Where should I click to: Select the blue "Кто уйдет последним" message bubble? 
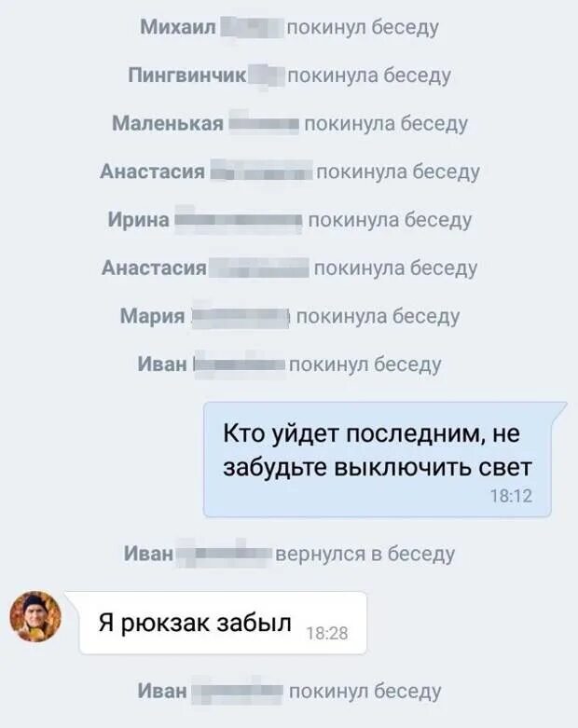(378, 460)
